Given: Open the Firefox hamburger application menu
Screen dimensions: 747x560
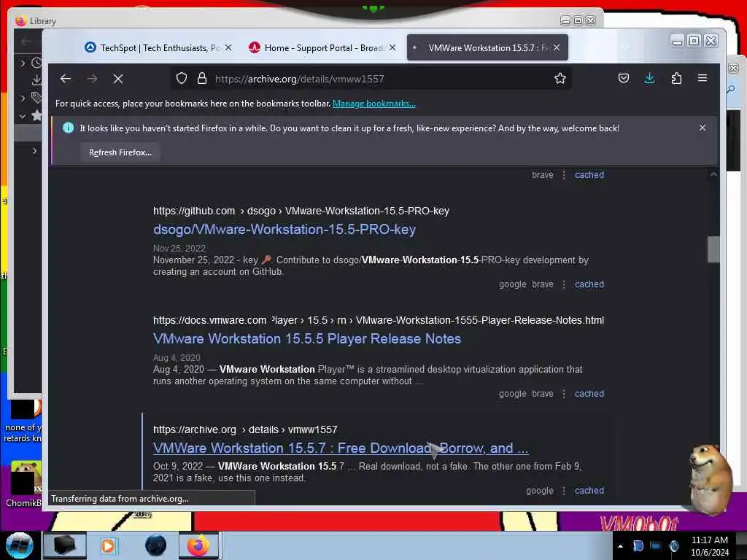Looking at the screenshot, I should click(703, 78).
